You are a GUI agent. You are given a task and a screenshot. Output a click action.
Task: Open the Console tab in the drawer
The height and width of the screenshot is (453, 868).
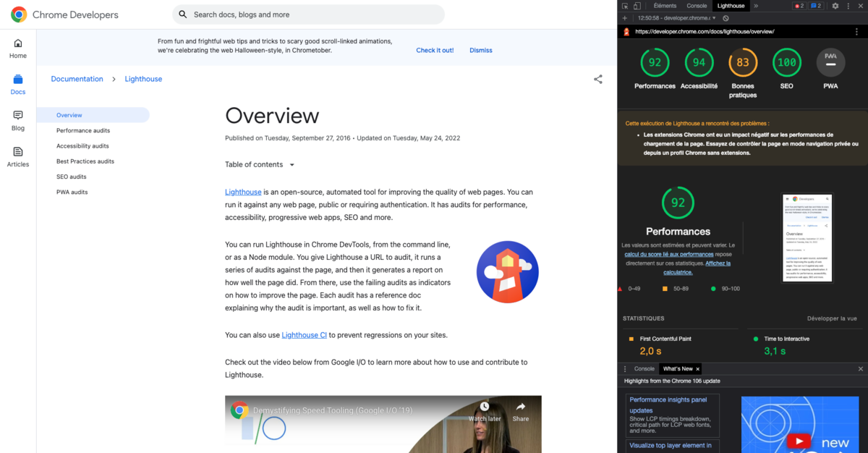coord(644,369)
